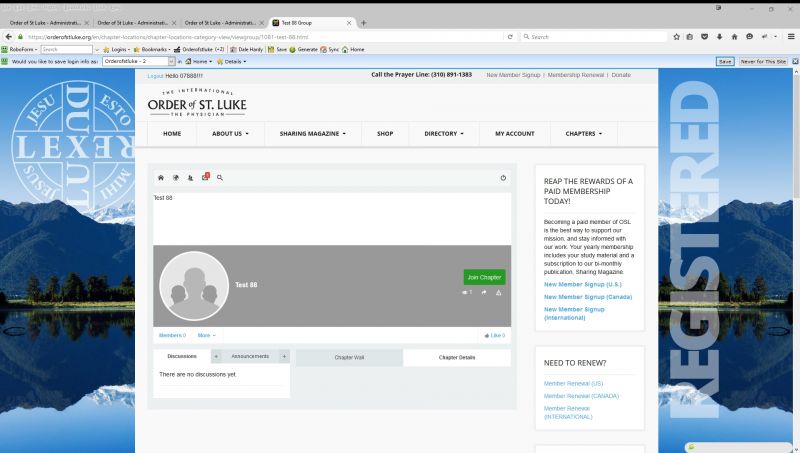The image size is (800, 453).
Task: Open the Pocket icon in browser toolbar
Action: point(705,37)
